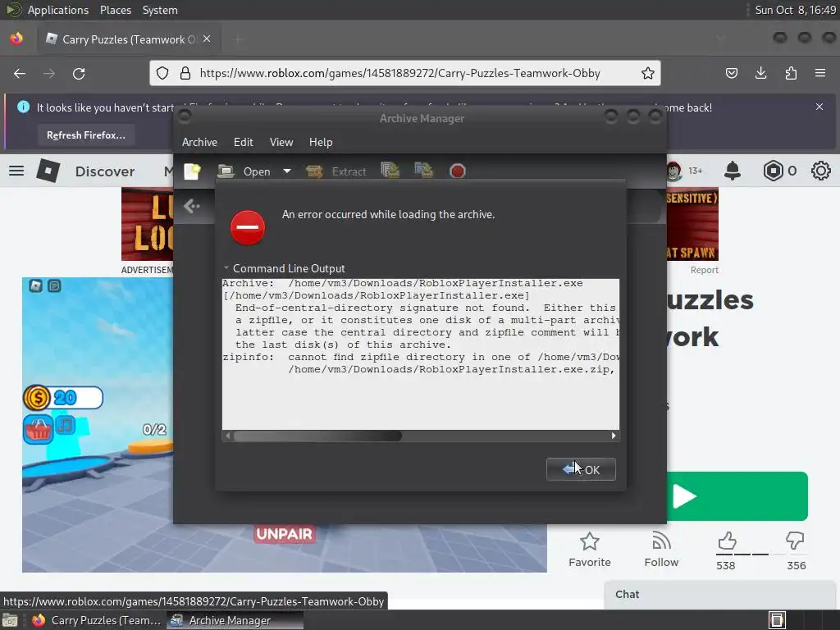The image size is (840, 630).
Task: Open the System menu
Action: click(160, 10)
